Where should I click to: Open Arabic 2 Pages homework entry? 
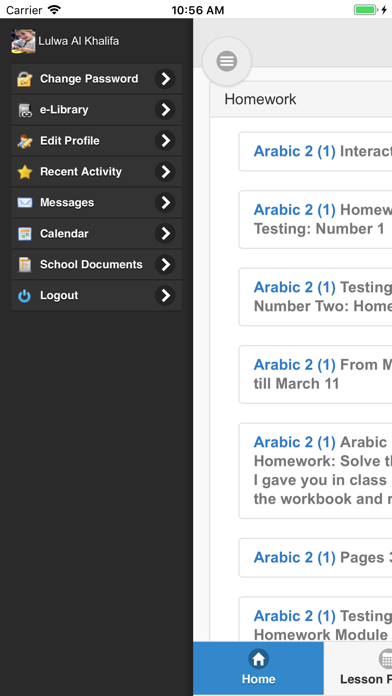coord(315,558)
